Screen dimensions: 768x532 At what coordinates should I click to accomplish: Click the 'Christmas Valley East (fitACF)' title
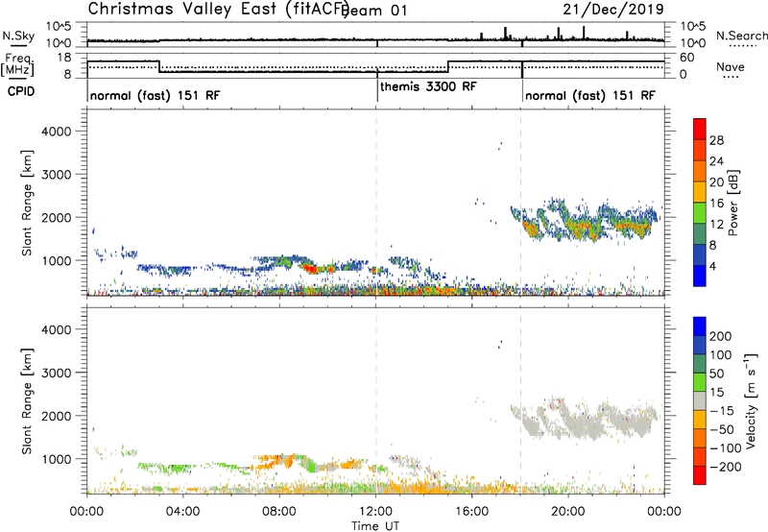click(x=219, y=9)
